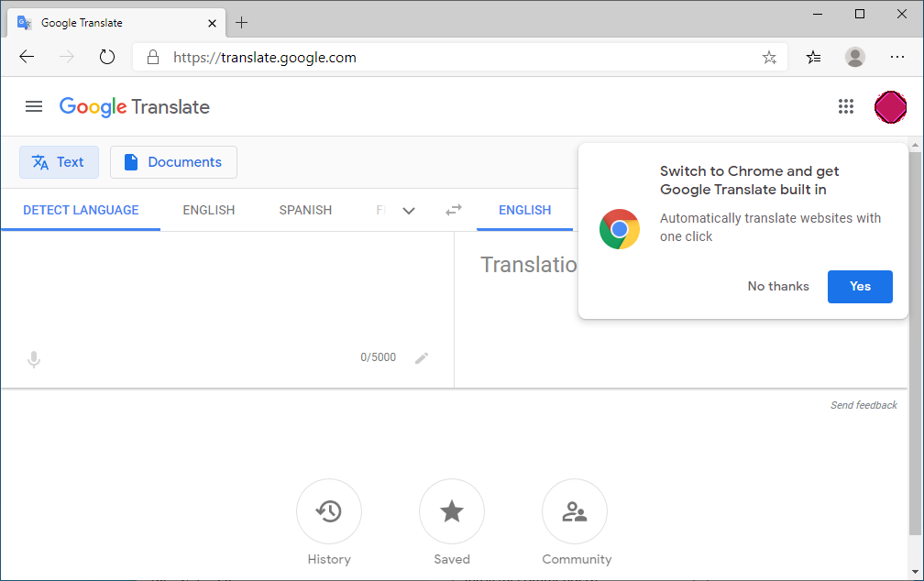Open the favorites list
The image size is (924, 581).
click(813, 57)
